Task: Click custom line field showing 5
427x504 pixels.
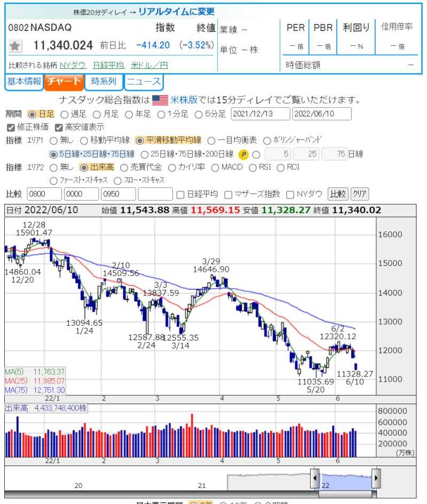Action: pyautogui.click(x=278, y=154)
